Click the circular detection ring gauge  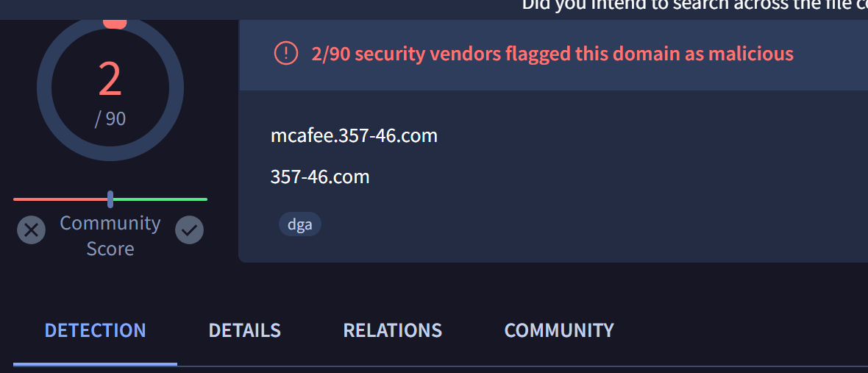pos(110,88)
